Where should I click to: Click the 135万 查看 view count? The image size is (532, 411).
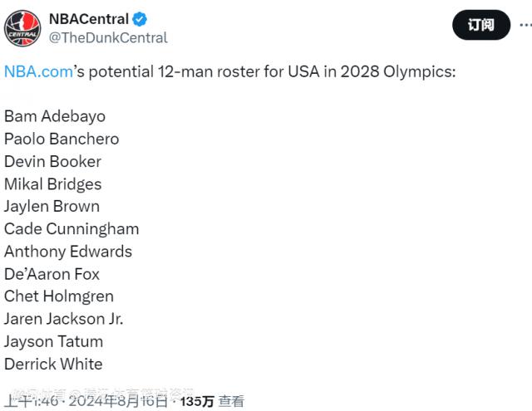click(213, 401)
